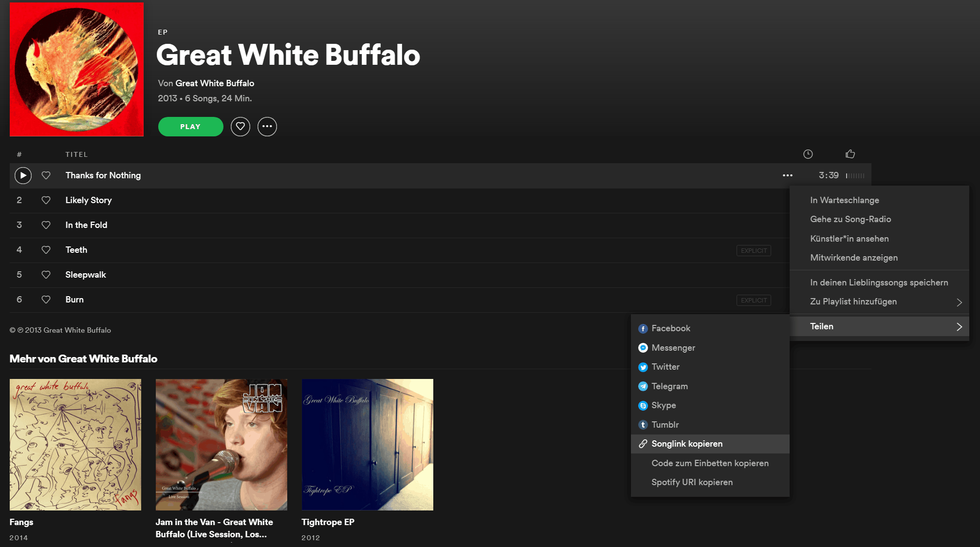Open artist link Great White Buffalo
The width and height of the screenshot is (980, 547).
click(215, 83)
